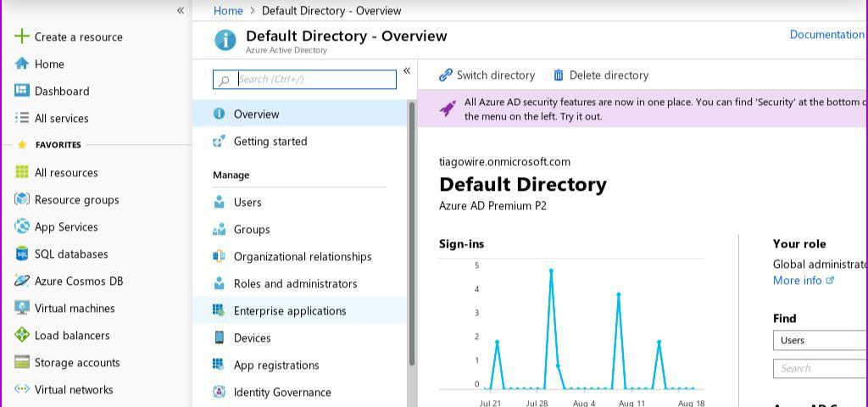868x407 pixels.
Task: Open Roles and administrators menu item
Action: [x=299, y=283]
